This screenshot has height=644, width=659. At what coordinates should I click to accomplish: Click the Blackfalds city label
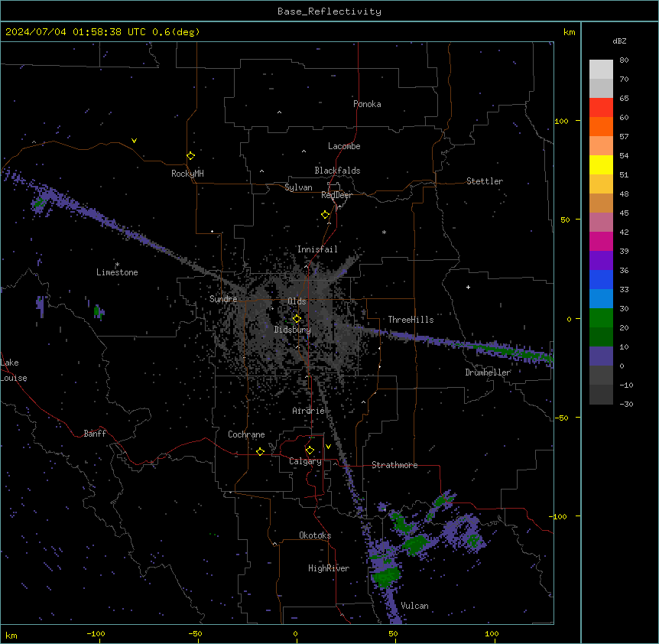pyautogui.click(x=337, y=171)
